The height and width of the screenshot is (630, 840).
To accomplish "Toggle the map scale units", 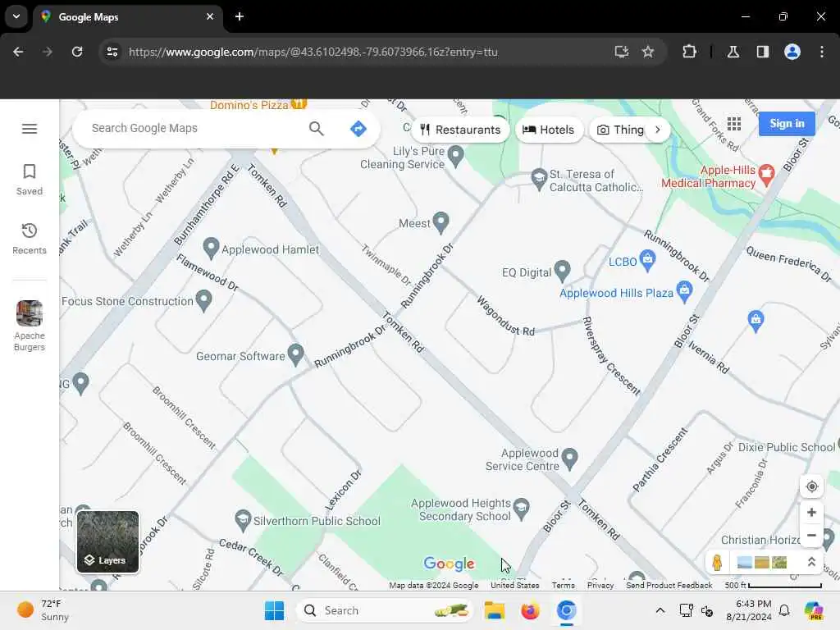I will pos(773,586).
